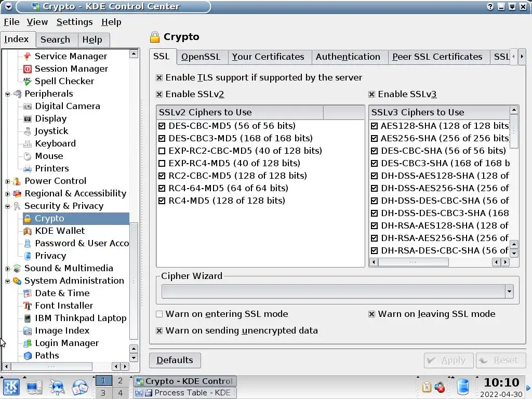Collapse the Peripherals tree branch
The width and height of the screenshot is (532, 399).
point(7,94)
